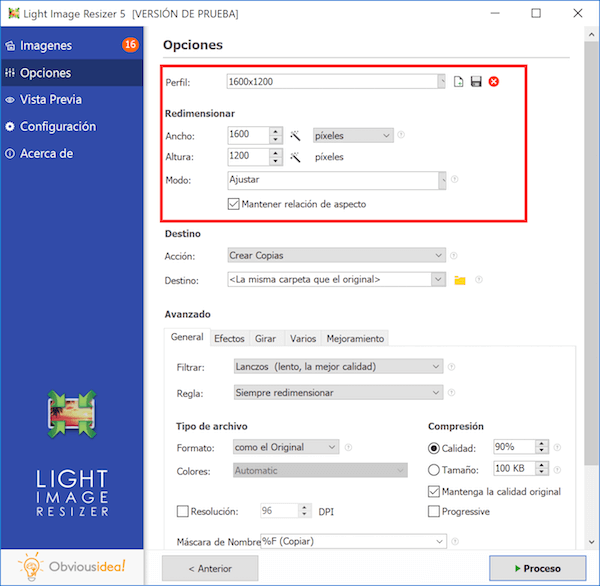Click the 16 images badge

tap(130, 45)
